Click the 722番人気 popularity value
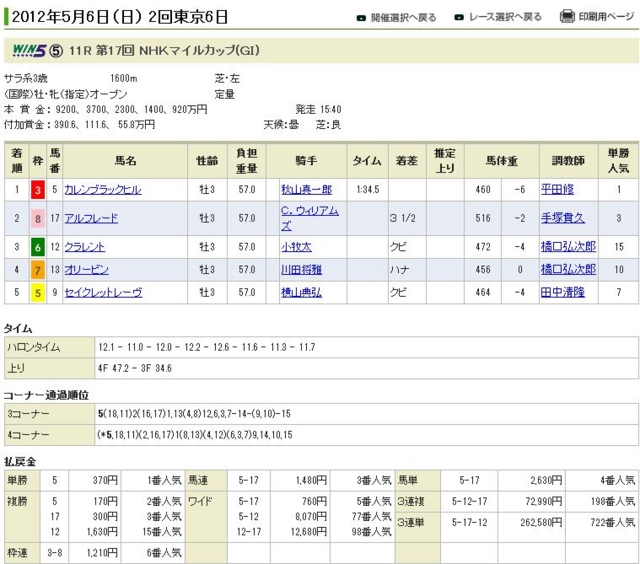This screenshot has height=564, width=640. click(613, 522)
